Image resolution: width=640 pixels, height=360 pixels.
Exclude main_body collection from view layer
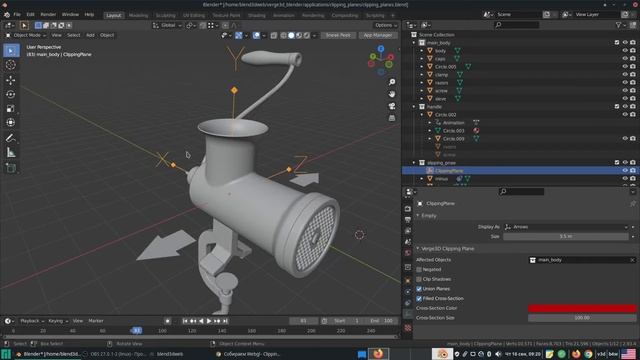click(617, 42)
